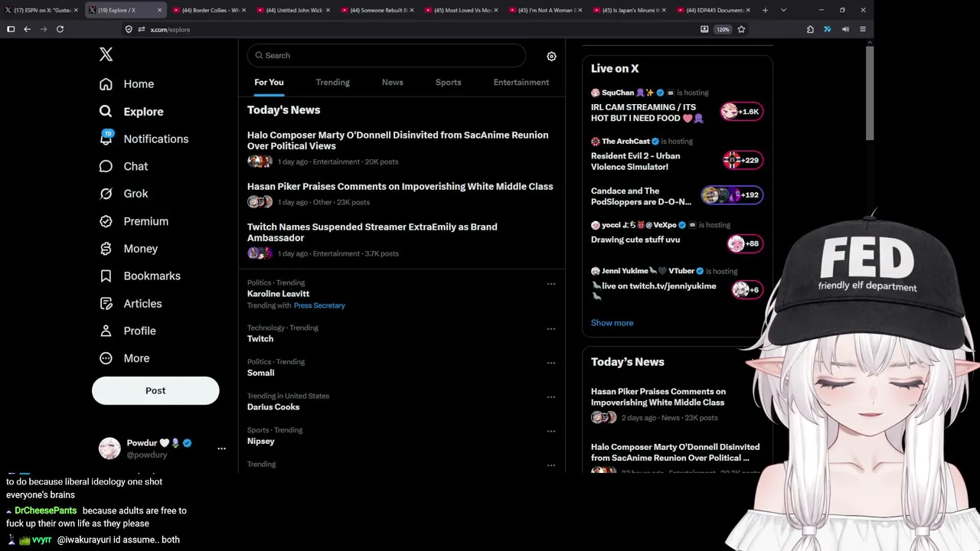The image size is (980, 551).
Task: Click the X search input field
Action: click(x=387, y=55)
